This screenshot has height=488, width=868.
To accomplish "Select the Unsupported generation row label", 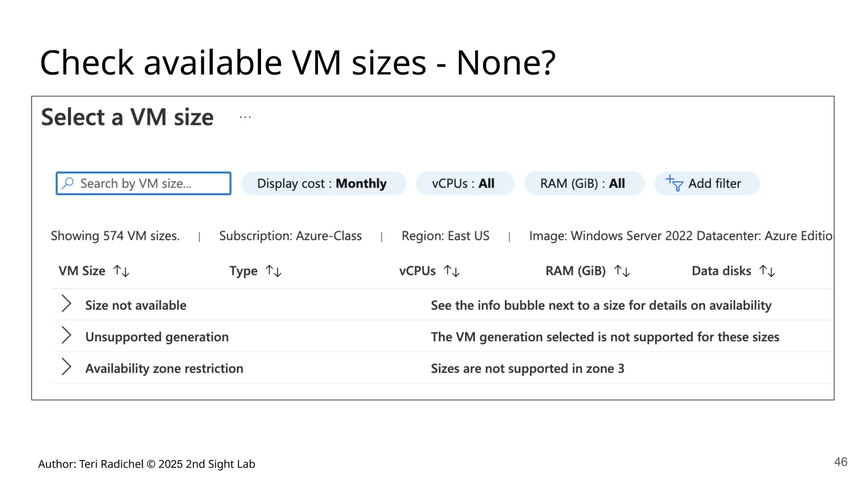I will pyautogui.click(x=157, y=337).
